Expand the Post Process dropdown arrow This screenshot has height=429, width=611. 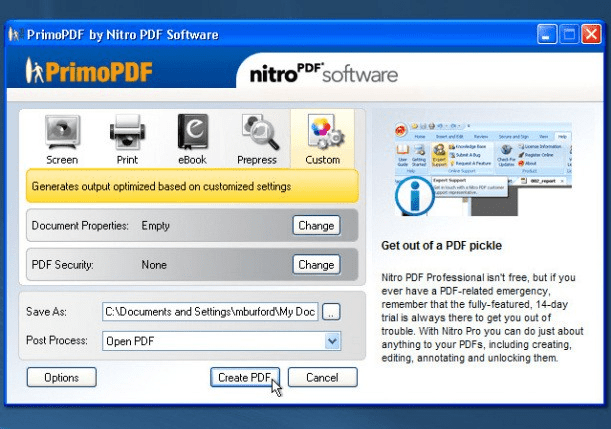332,341
